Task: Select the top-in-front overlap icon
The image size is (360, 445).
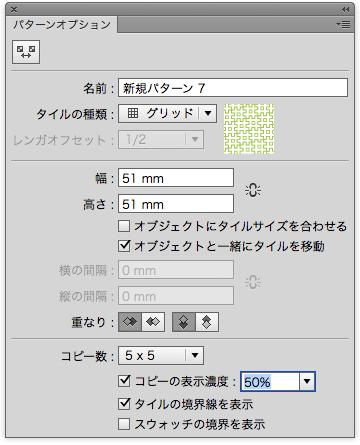Action: click(184, 322)
